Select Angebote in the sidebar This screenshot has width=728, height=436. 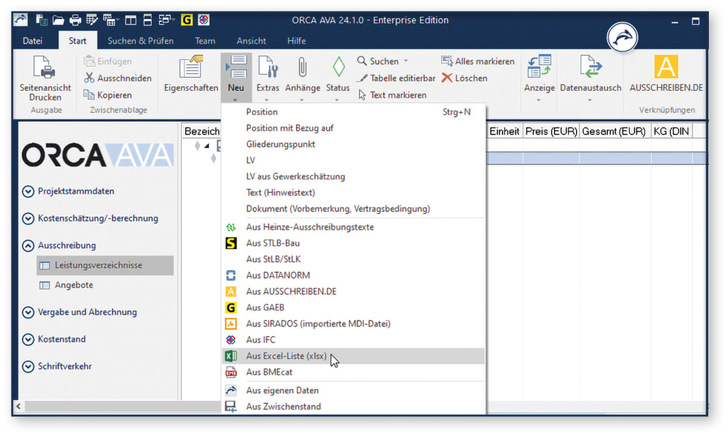click(74, 285)
